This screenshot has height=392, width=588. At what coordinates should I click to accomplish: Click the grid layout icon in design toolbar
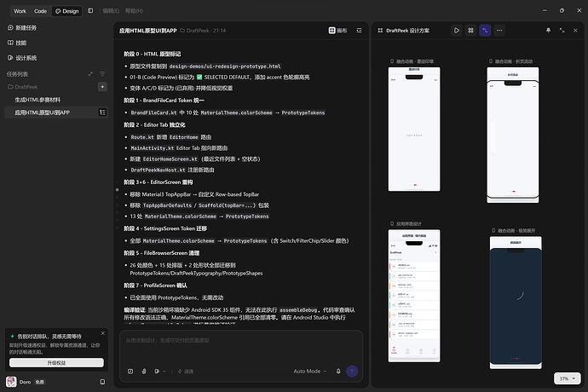coord(470,31)
